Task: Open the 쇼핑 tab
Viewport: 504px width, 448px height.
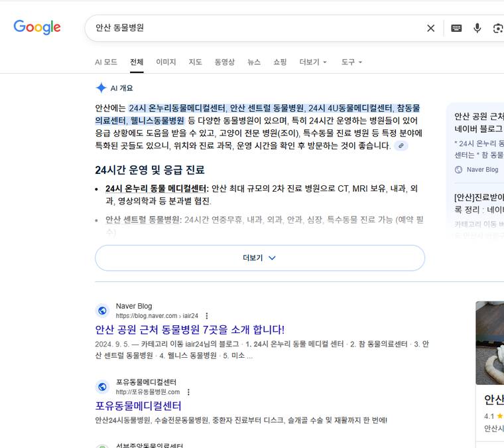Action: click(x=280, y=62)
